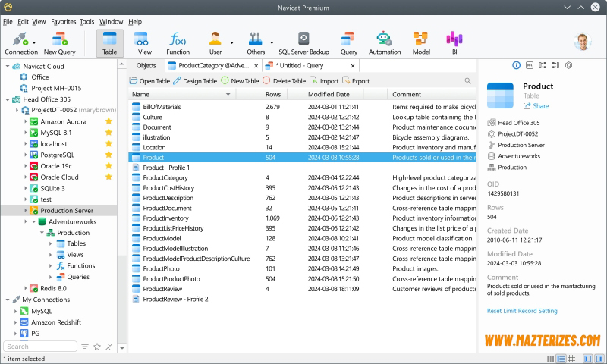
Task: Show general info in the info pane
Action: click(516, 65)
